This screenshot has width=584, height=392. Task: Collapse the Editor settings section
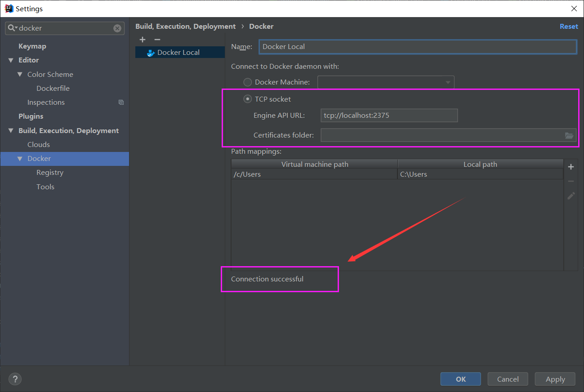[11, 60]
